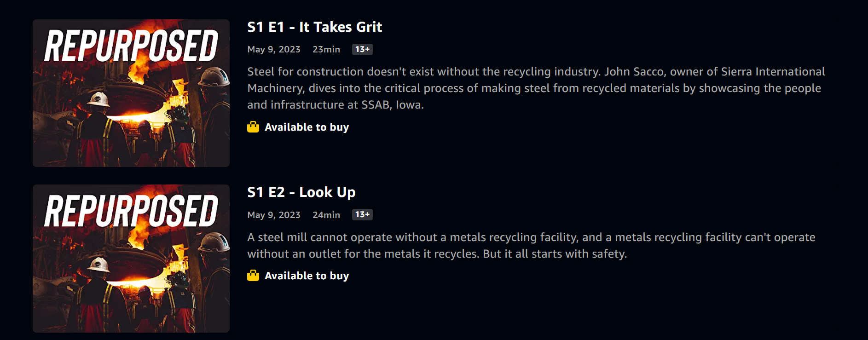868x340 pixels.
Task: Open the REPURPOSED thumbnail for Look Up
Action: click(x=131, y=258)
